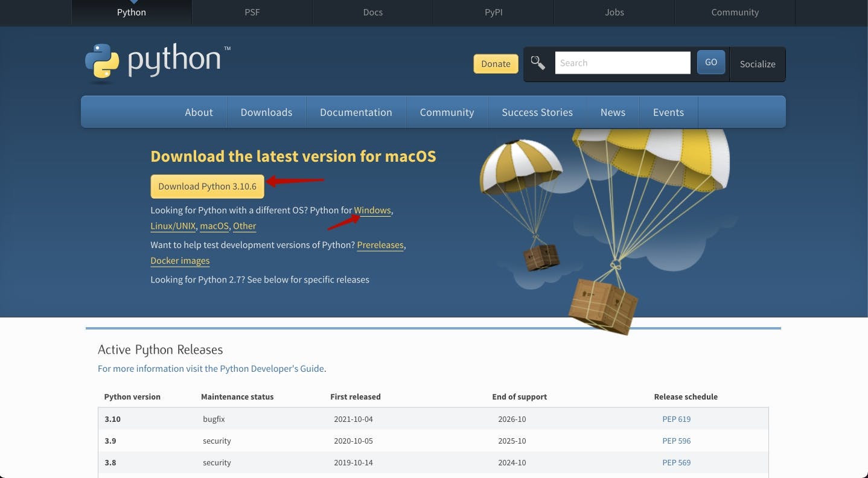Click the Maintenance status column header

pos(237,397)
